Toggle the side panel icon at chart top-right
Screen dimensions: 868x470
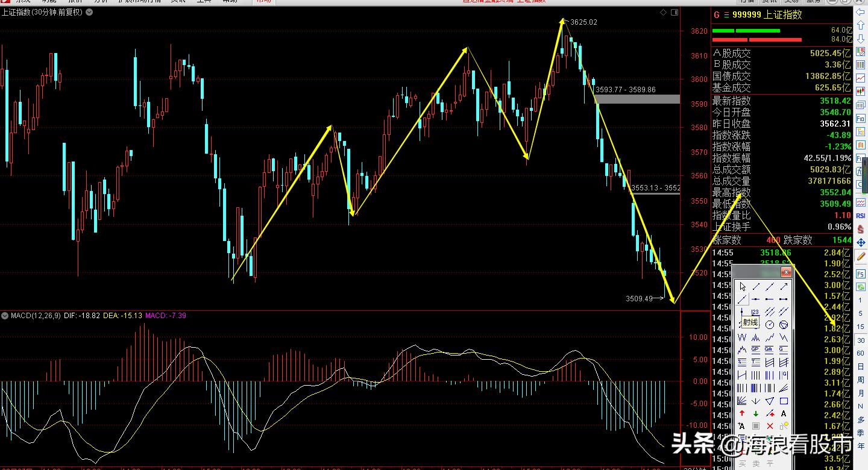click(x=675, y=12)
